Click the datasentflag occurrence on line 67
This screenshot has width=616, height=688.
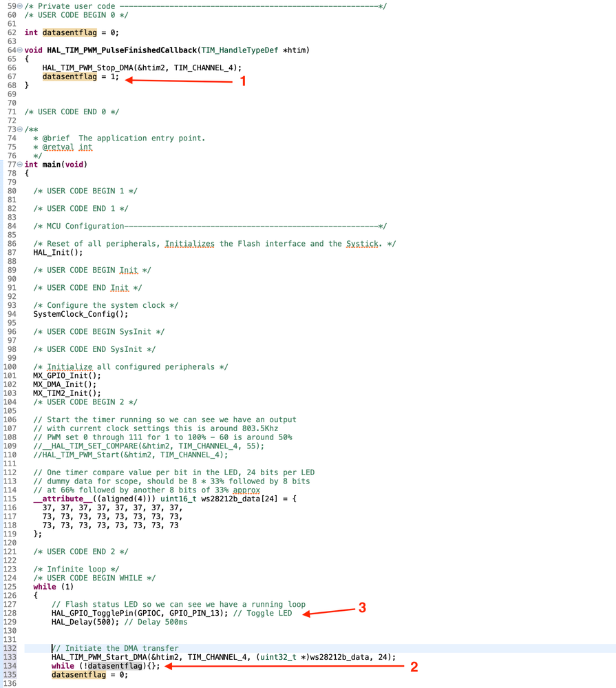click(x=70, y=76)
